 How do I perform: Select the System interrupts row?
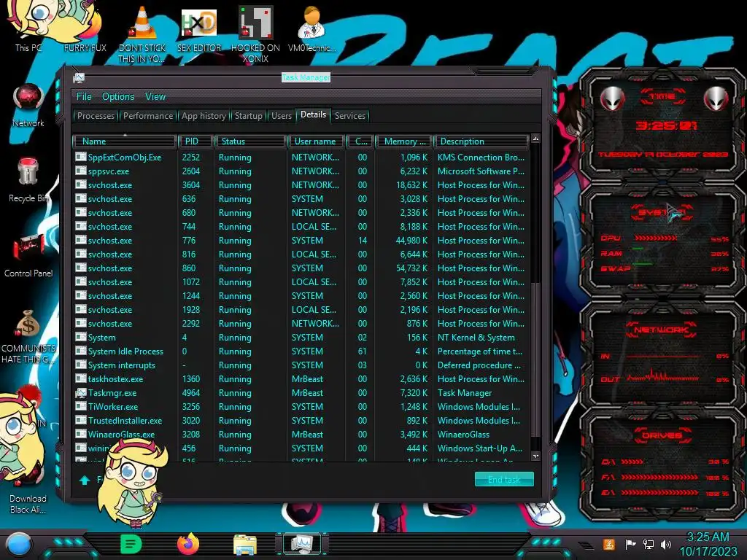click(x=301, y=365)
